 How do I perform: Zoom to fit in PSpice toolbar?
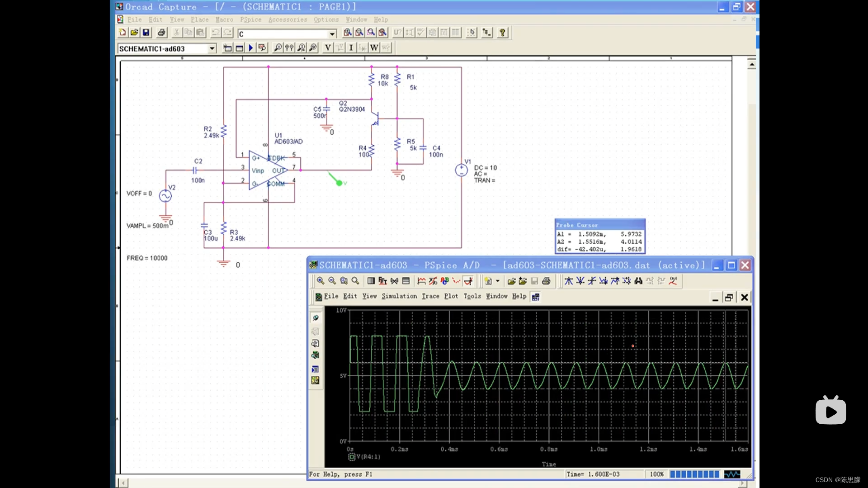pyautogui.click(x=356, y=281)
